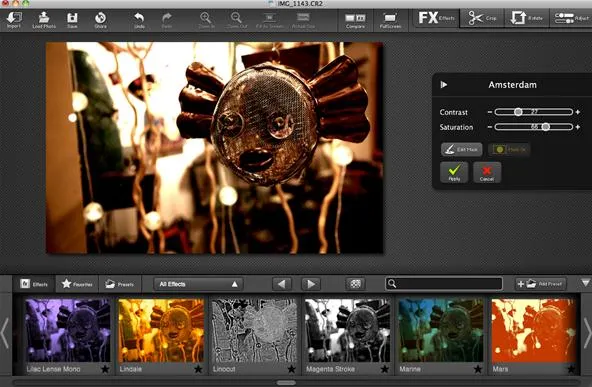Favorite Magenta Stroke with its star
This screenshot has width=592, height=387.
tap(385, 369)
